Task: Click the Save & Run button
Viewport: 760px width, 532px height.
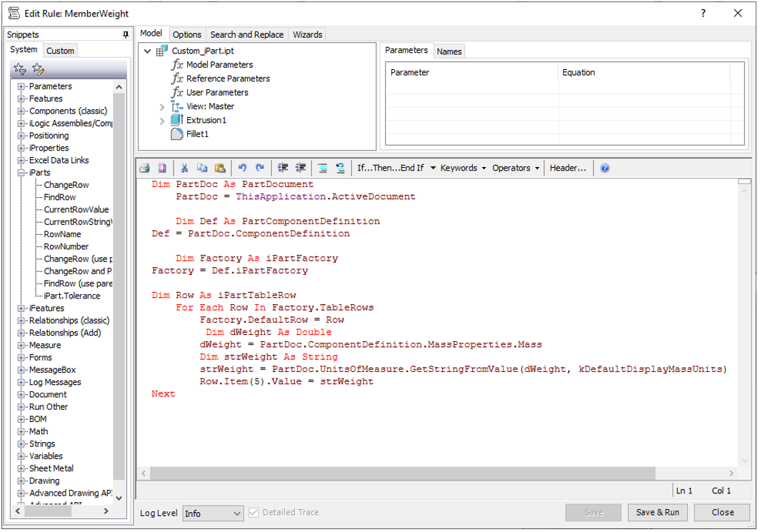Action: pos(659,513)
